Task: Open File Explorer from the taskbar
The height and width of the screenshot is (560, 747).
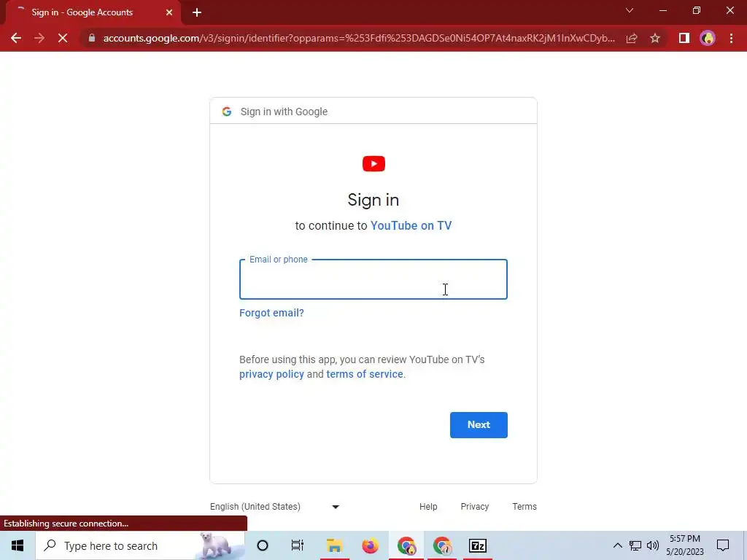Action: coord(334,545)
